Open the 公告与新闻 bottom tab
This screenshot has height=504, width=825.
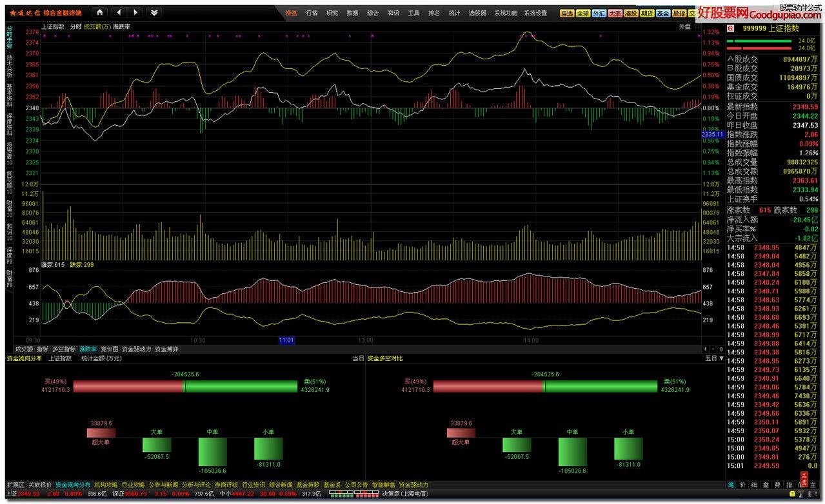164,485
